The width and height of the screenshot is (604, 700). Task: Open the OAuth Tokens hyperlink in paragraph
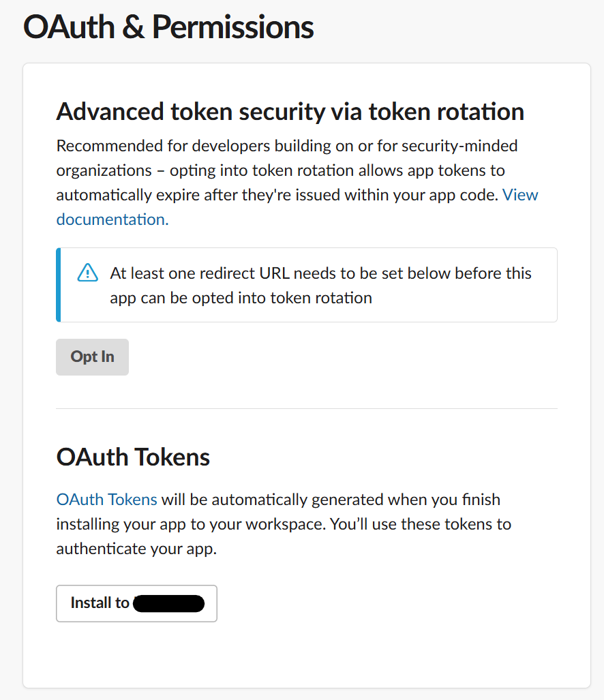point(107,500)
